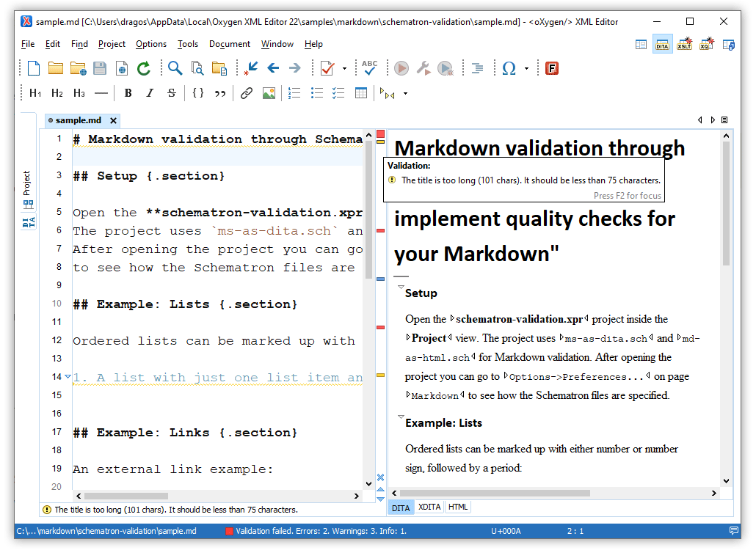Insert a block quote
Image resolution: width=756 pixels, height=550 pixels.
220,93
